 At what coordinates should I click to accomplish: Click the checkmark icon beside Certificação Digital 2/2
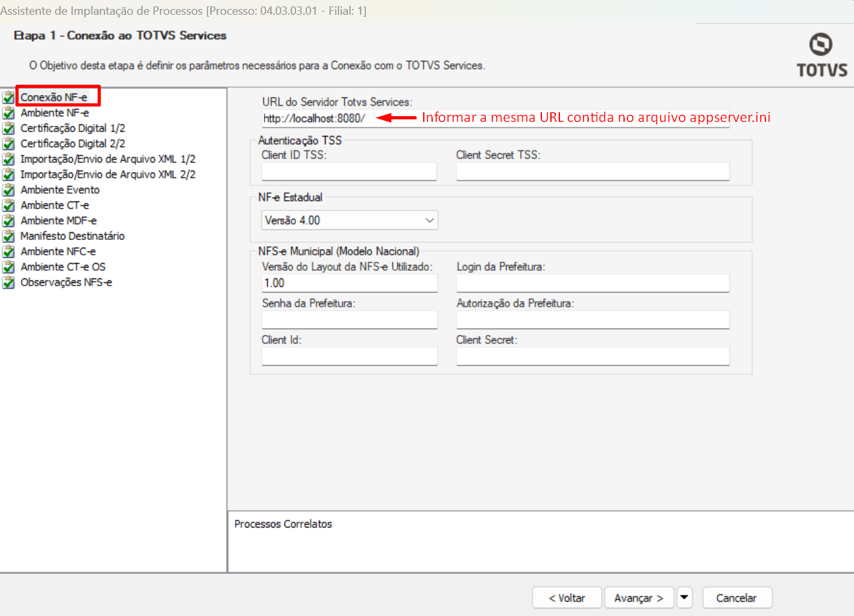coord(8,144)
